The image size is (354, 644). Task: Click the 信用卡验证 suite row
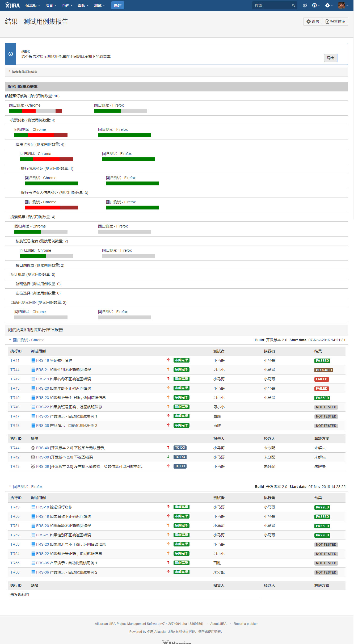click(x=176, y=144)
